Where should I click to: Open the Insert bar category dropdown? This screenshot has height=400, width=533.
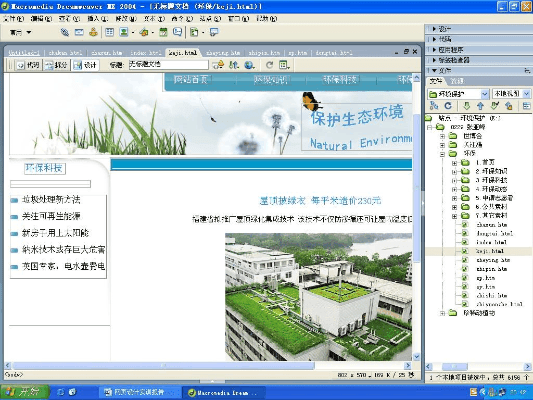point(20,32)
